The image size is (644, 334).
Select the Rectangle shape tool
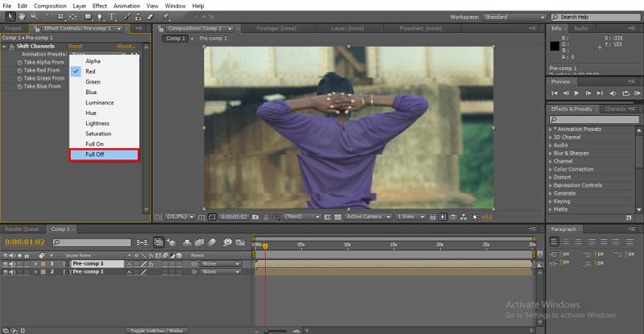[88, 17]
